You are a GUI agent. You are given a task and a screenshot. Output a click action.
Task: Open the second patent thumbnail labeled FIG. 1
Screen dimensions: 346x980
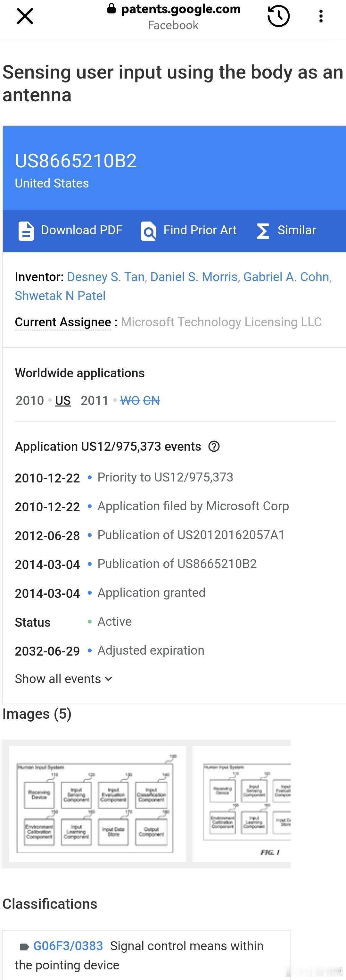pos(242,803)
